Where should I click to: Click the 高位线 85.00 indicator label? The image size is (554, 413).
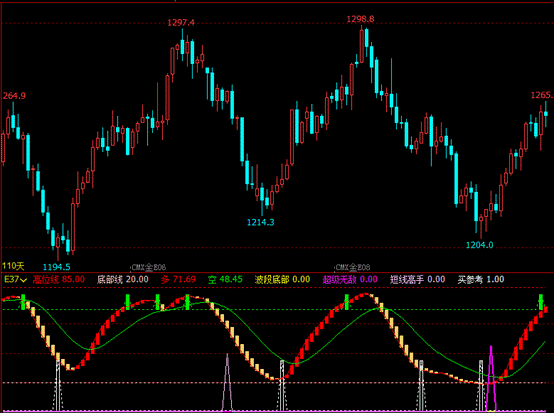point(59,279)
